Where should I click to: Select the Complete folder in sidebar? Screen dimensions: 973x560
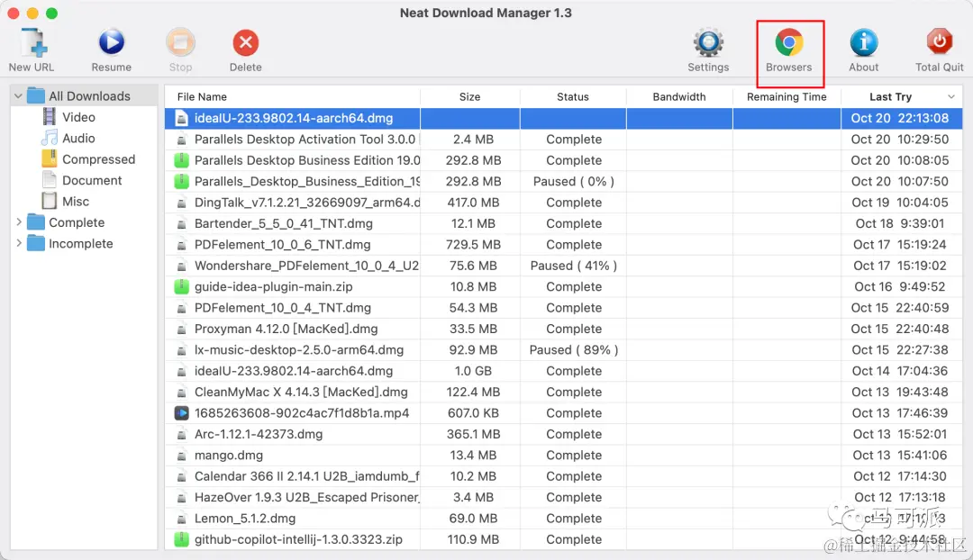pos(66,222)
